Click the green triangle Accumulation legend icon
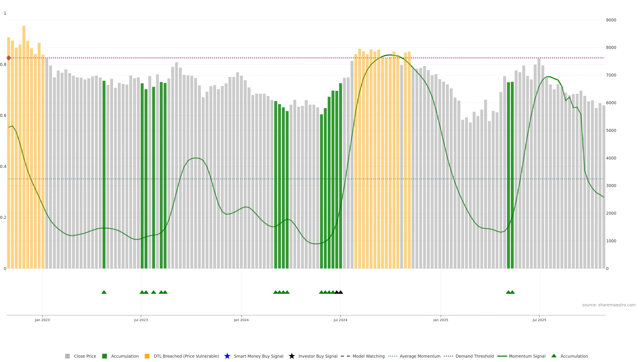 coord(554,356)
